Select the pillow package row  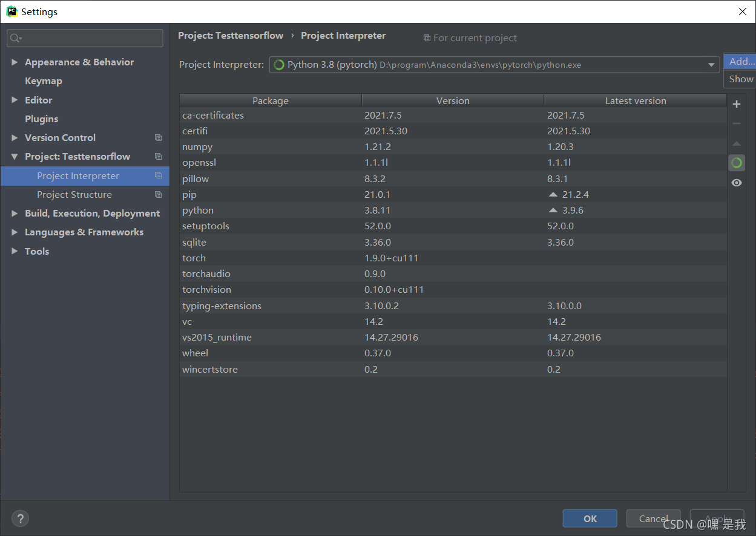click(x=453, y=178)
